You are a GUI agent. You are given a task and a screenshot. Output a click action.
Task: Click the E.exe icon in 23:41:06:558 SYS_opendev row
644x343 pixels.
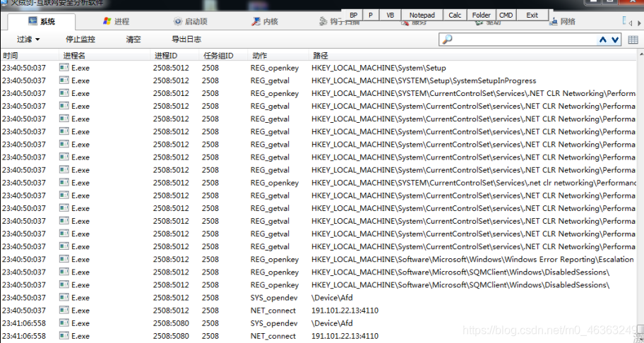point(64,323)
